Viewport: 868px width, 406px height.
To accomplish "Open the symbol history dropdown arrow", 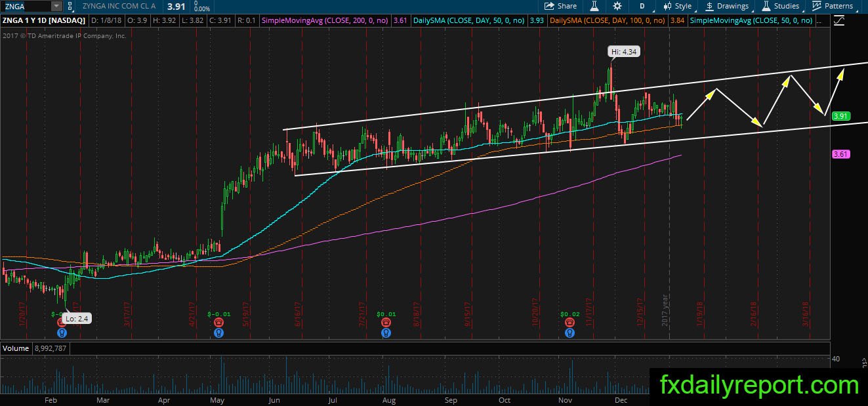I will tap(56, 6).
